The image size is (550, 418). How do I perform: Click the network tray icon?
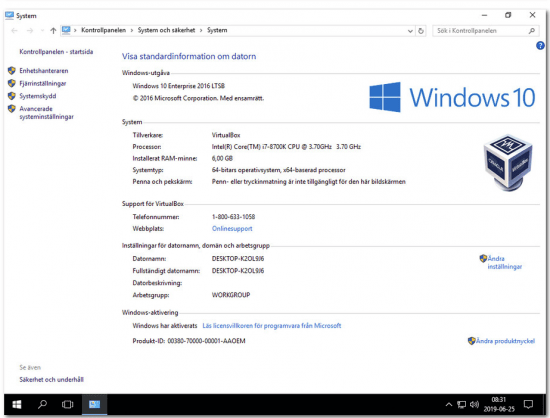pyautogui.click(x=462, y=405)
